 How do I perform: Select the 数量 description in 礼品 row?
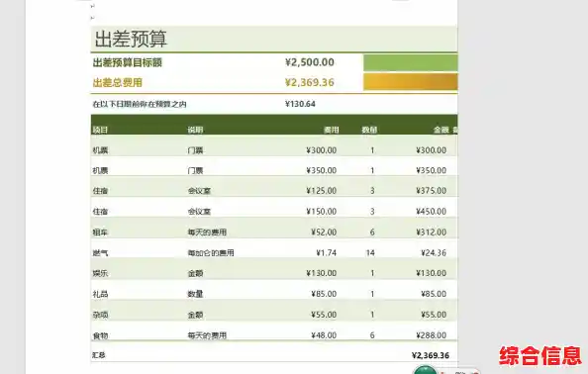[195, 294]
